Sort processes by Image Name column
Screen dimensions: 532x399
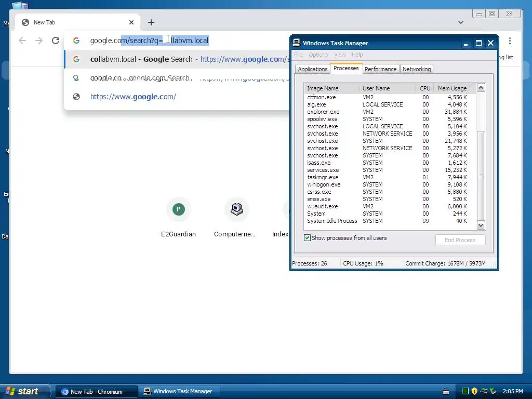(332, 88)
